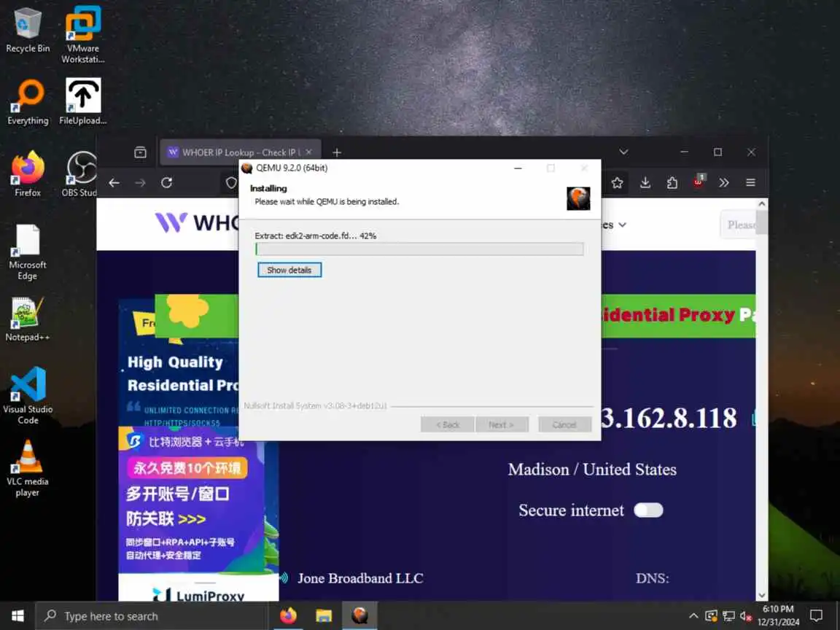Click the QEMU installation progress bar
The width and height of the screenshot is (840, 630).
pyautogui.click(x=419, y=249)
